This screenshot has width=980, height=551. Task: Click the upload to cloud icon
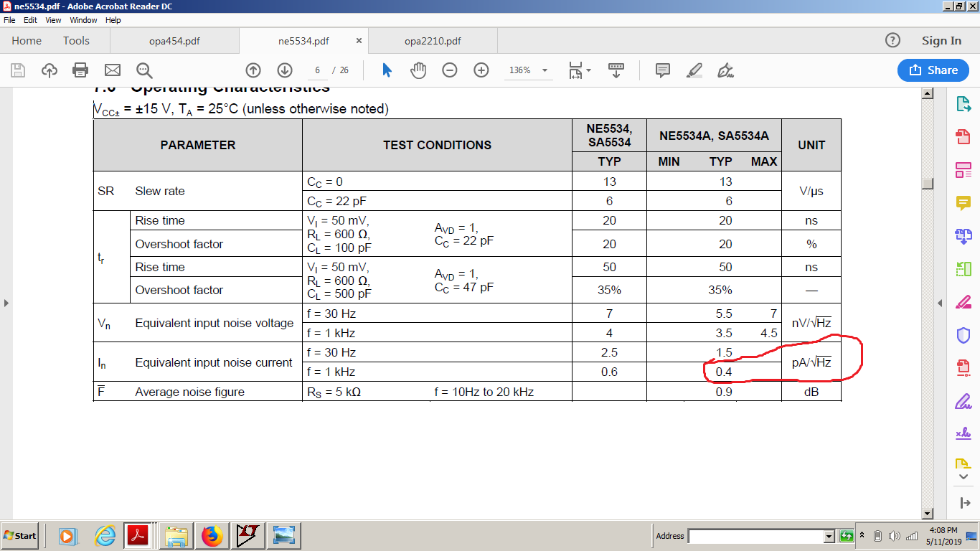click(50, 70)
